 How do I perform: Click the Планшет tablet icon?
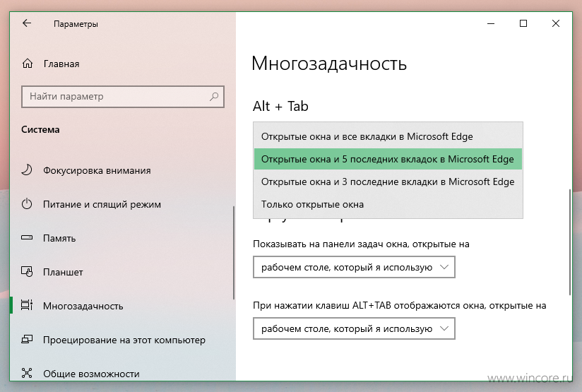pos(27,272)
